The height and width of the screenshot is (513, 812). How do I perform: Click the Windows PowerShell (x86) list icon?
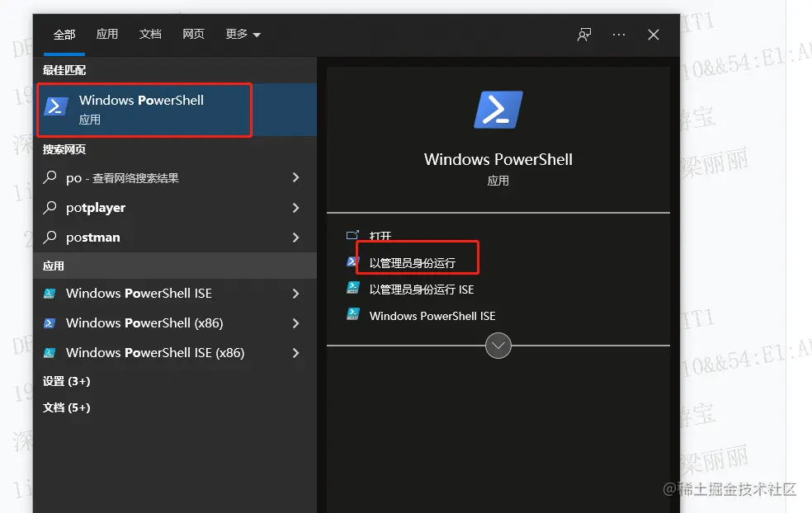[x=50, y=323]
